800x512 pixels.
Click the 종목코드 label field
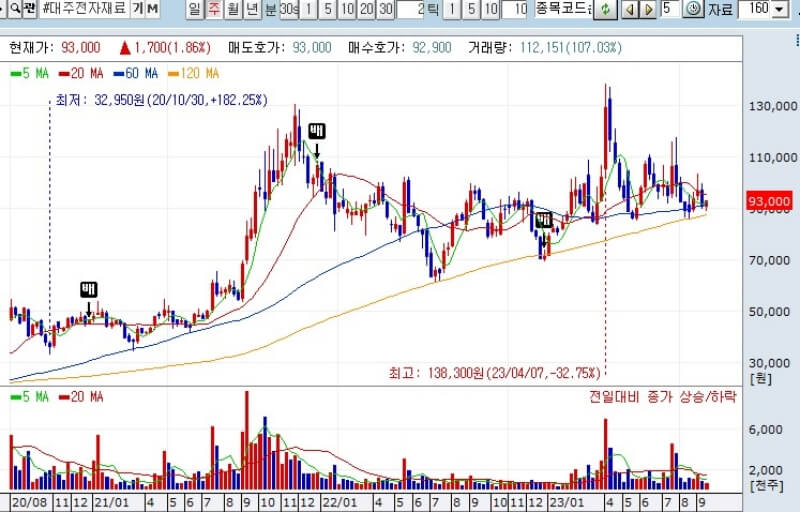(564, 8)
